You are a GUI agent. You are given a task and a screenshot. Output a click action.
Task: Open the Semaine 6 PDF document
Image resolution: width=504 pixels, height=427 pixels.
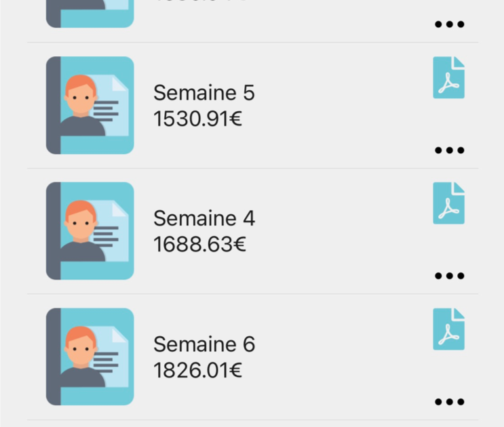click(x=448, y=329)
